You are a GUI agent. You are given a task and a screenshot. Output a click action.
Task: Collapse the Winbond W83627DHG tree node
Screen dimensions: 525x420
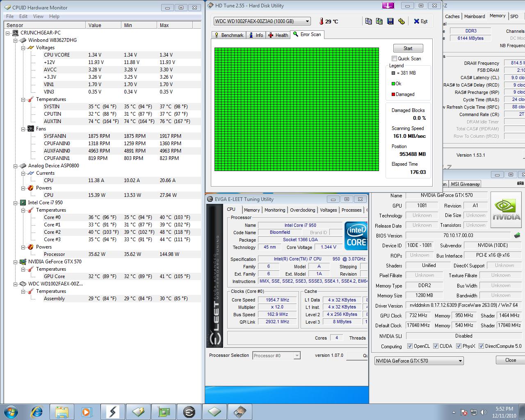click(x=16, y=40)
